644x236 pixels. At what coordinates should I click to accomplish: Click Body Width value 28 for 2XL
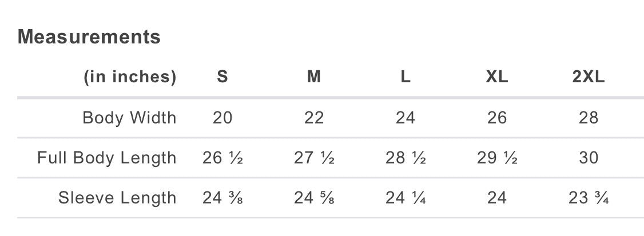[x=589, y=118]
